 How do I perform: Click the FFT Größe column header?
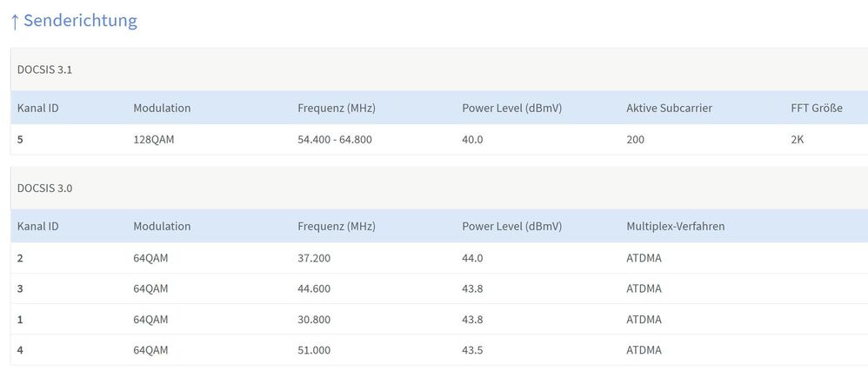coord(817,108)
